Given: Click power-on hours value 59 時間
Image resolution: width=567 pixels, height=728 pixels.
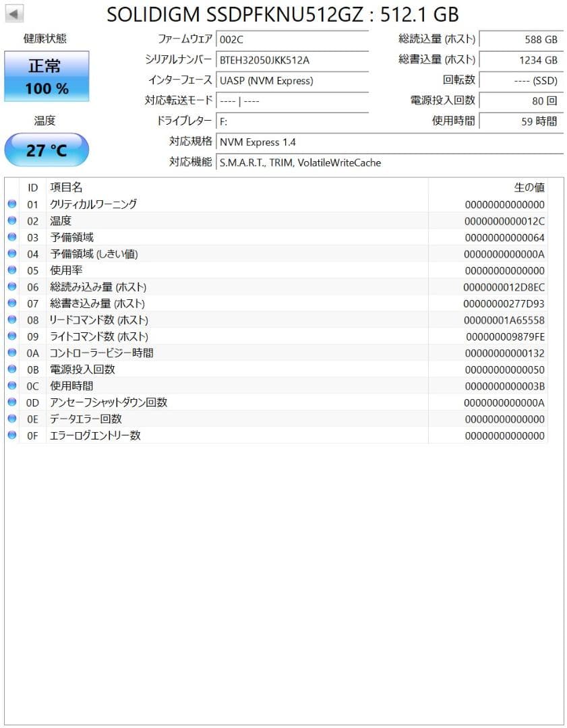Looking at the screenshot, I should [x=521, y=121].
